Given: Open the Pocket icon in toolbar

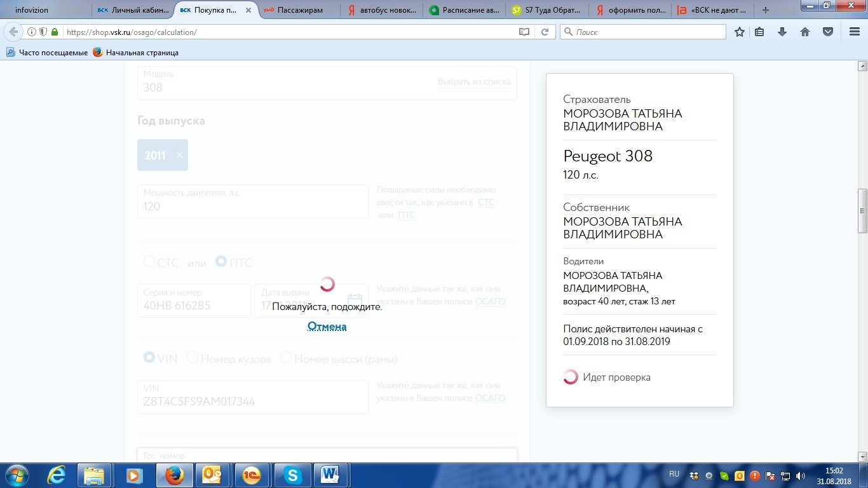Looking at the screenshot, I should click(x=828, y=32).
